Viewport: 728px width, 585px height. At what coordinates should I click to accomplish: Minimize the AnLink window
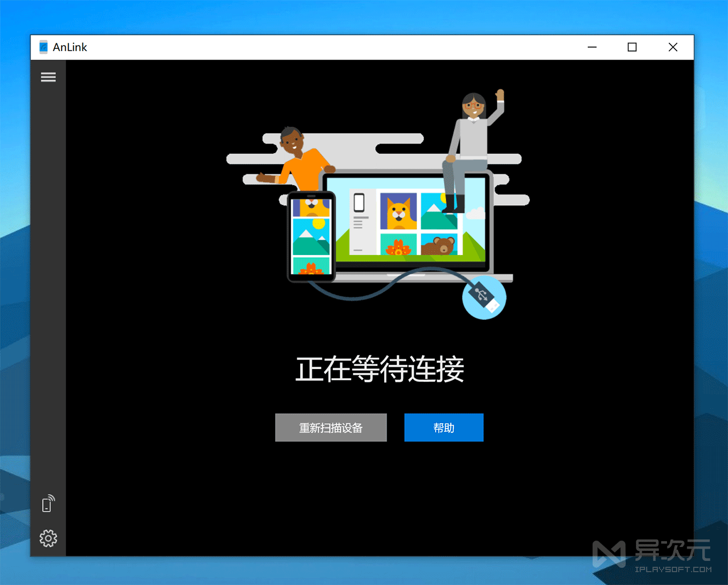pos(592,47)
